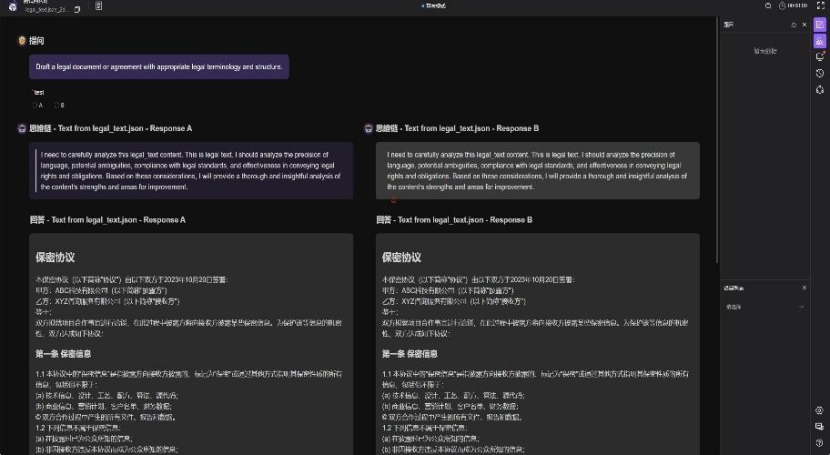Click the elapsed time readout in top bar
The width and height of the screenshot is (830, 455).
pos(797,6)
